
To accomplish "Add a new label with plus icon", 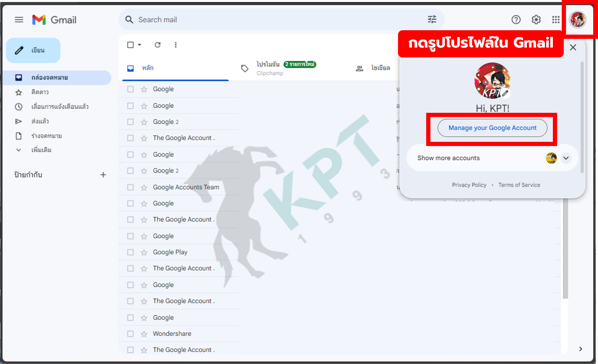I will click(103, 175).
